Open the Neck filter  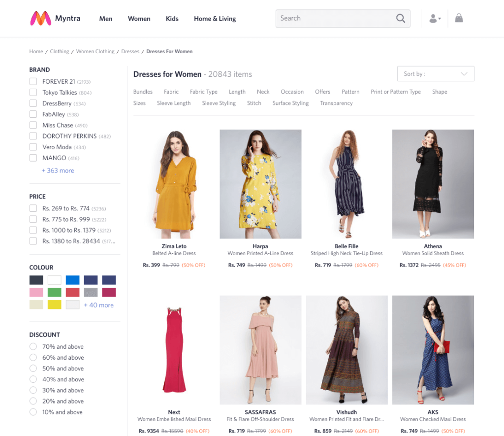tap(263, 92)
